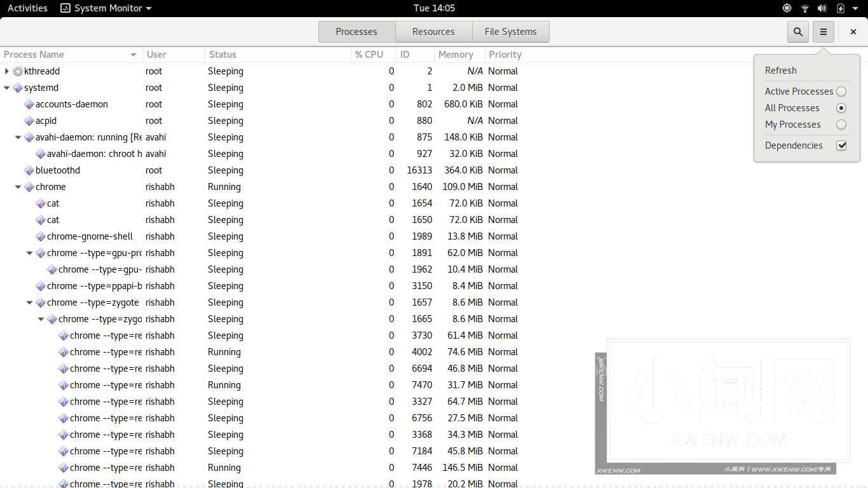The width and height of the screenshot is (868, 488).
Task: Switch to the Processes tab
Action: click(356, 31)
